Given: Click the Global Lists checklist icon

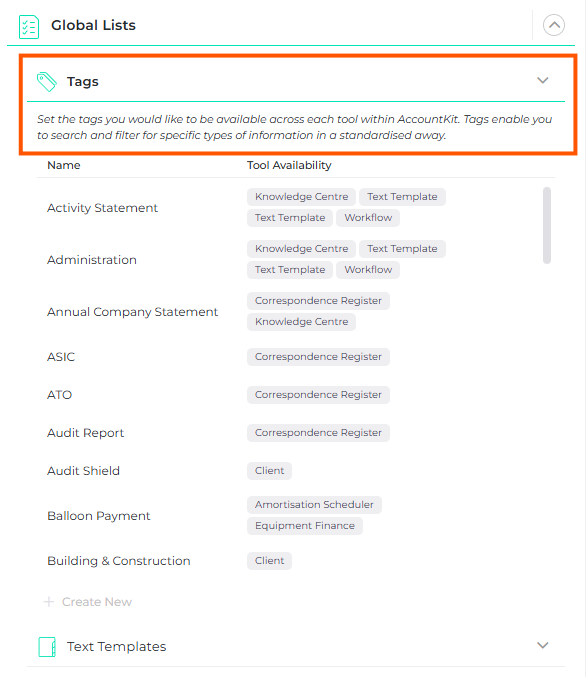Looking at the screenshot, I should point(29,26).
